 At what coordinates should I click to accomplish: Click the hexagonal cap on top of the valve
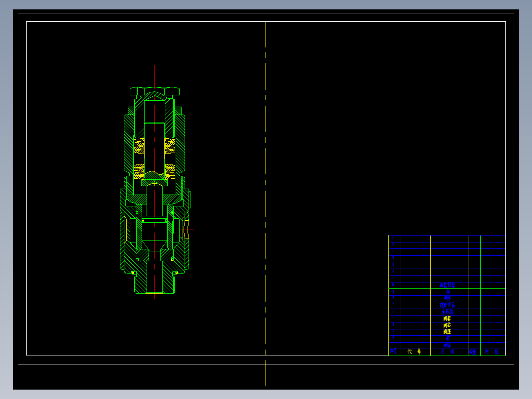click(x=155, y=91)
